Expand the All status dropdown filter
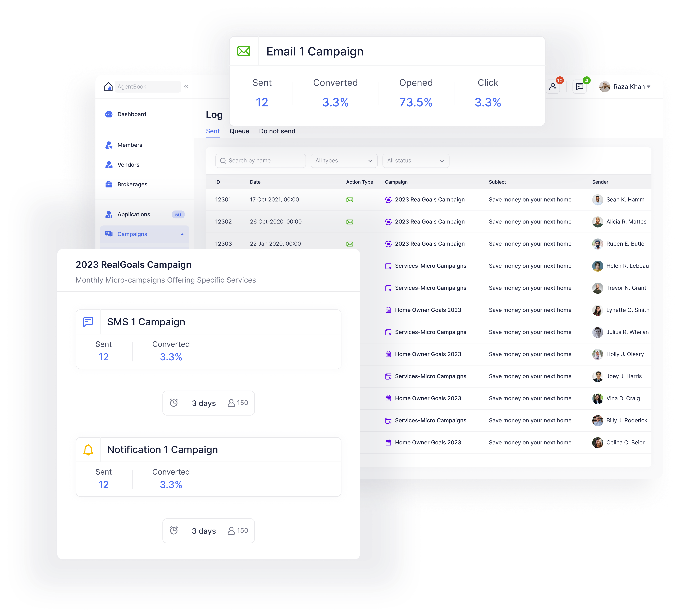This screenshot has width=675, height=616. pos(415,161)
